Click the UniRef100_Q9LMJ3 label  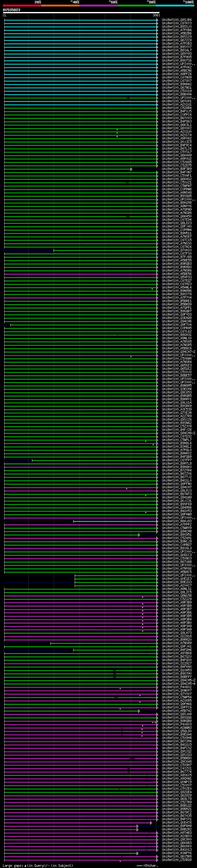point(176,491)
